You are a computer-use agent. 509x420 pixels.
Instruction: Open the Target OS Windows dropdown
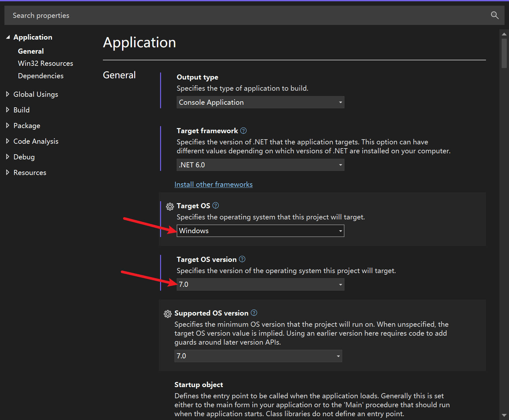[x=260, y=231]
